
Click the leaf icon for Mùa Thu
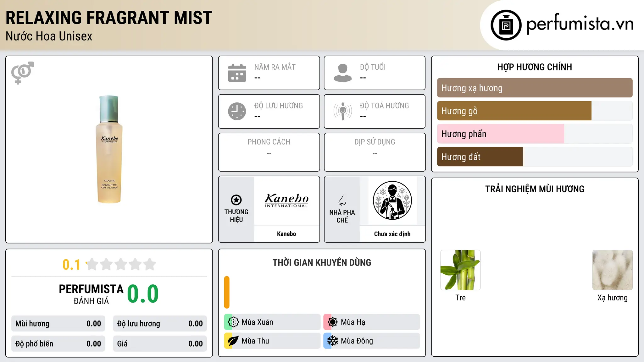pyautogui.click(x=233, y=341)
